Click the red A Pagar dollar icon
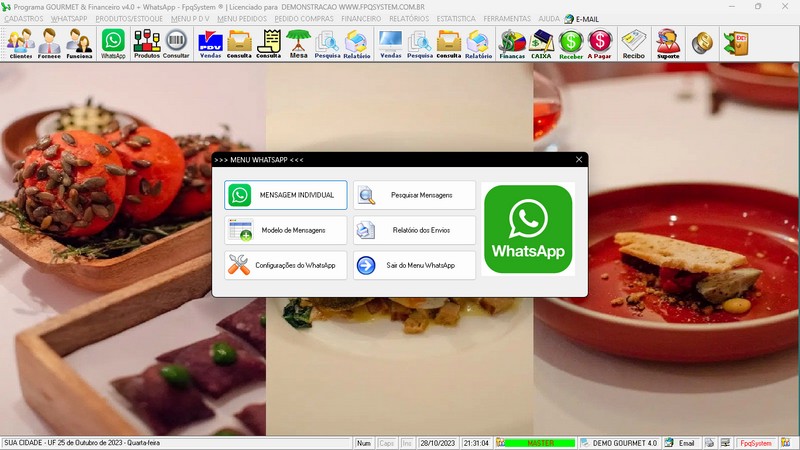Viewport: 800px width, 450px height. coord(599,44)
